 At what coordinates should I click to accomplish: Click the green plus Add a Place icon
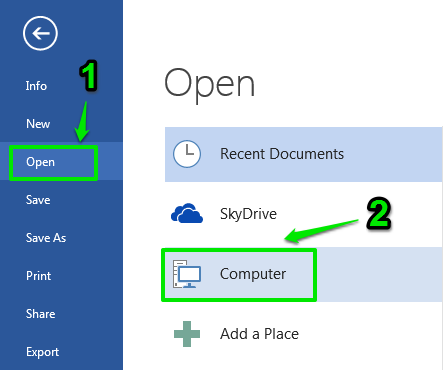[187, 334]
